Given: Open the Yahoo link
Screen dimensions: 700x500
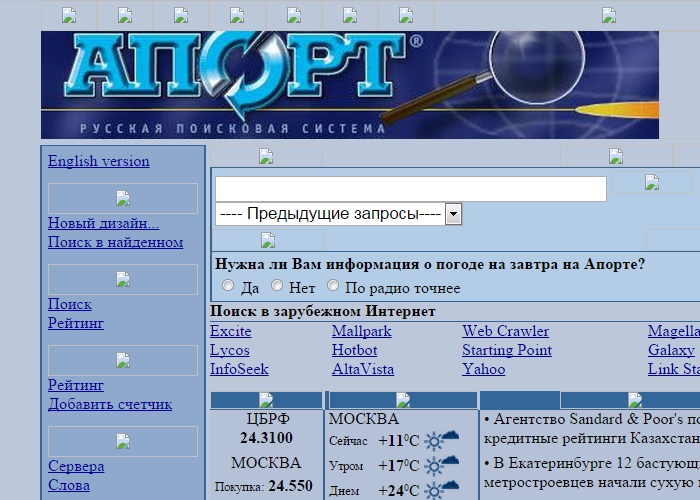Looking at the screenshot, I should pyautogui.click(x=483, y=369).
